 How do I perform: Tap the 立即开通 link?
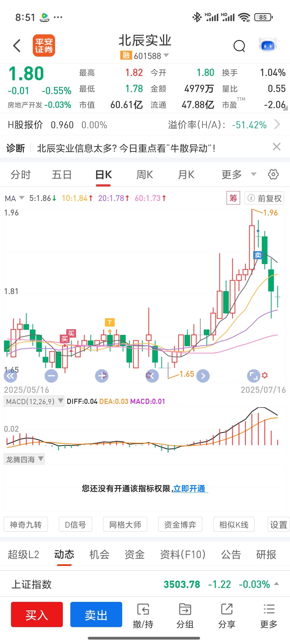(189, 488)
